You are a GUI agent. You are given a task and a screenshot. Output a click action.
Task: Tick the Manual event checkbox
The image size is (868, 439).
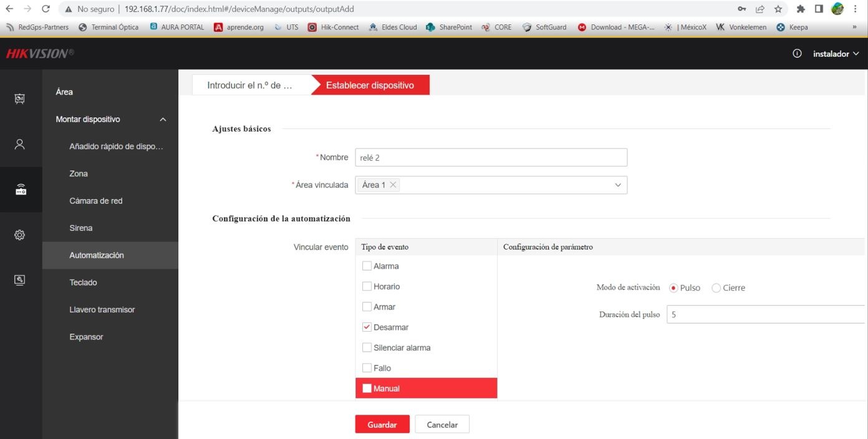pyautogui.click(x=367, y=388)
